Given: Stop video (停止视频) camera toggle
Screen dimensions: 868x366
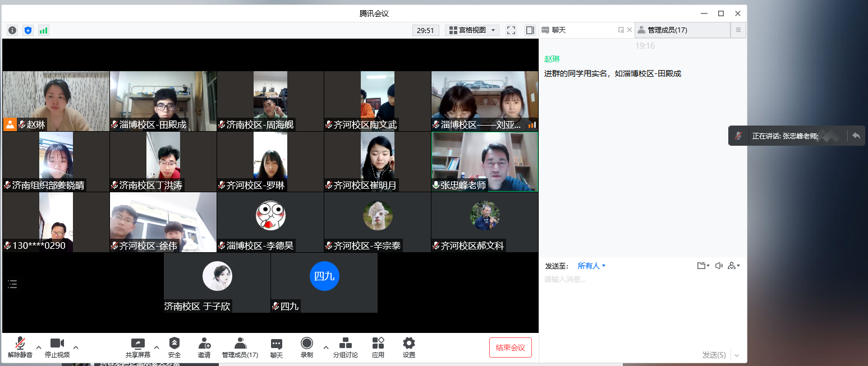Looking at the screenshot, I should pos(57,348).
